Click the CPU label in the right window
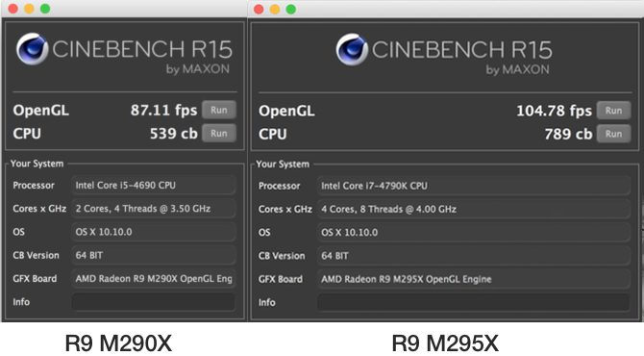Screen dimensions: 644x356 (272, 135)
